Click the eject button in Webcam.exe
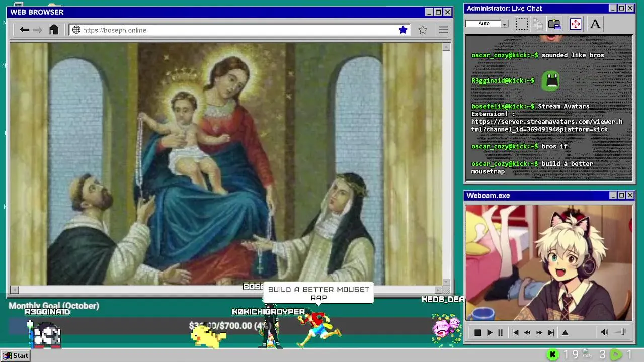This screenshot has height=362, width=644. coord(565,332)
